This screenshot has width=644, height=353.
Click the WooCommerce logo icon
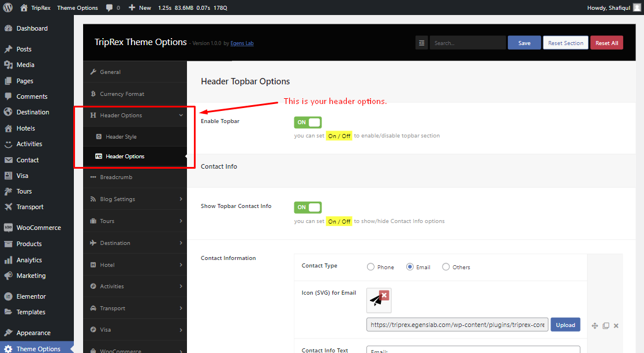8,228
